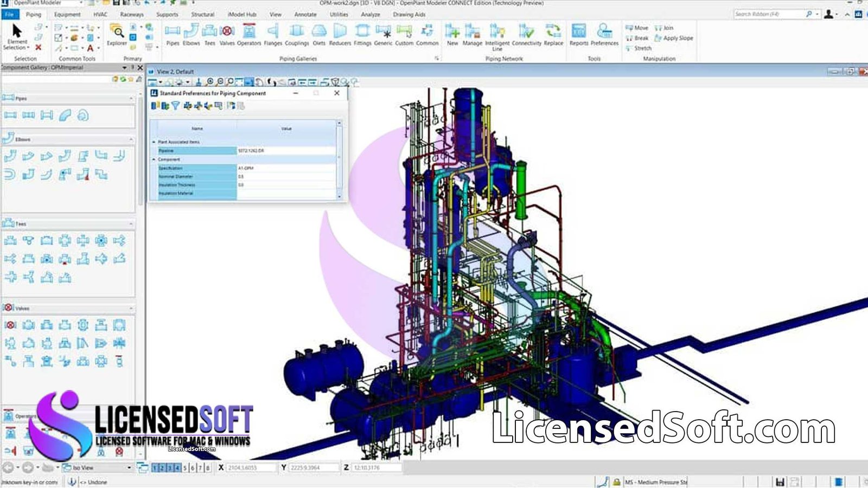Click the Stretch manipulation button
The width and height of the screenshot is (868, 488).
pyautogui.click(x=639, y=48)
